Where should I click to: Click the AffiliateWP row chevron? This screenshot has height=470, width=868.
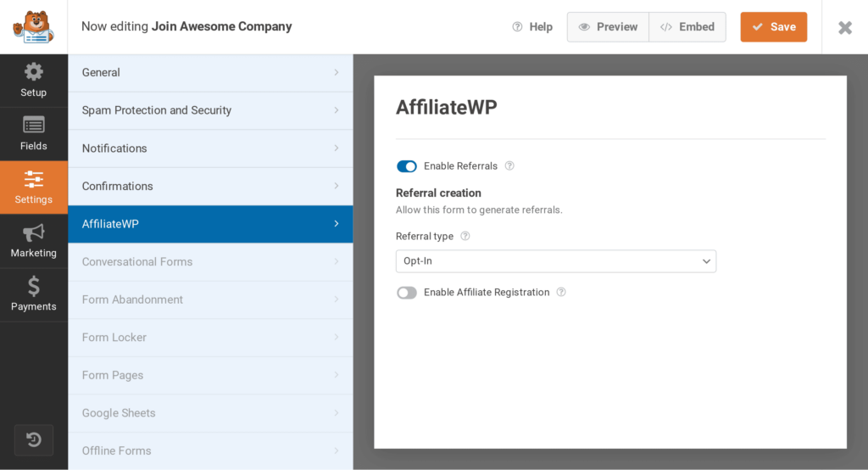point(337,223)
